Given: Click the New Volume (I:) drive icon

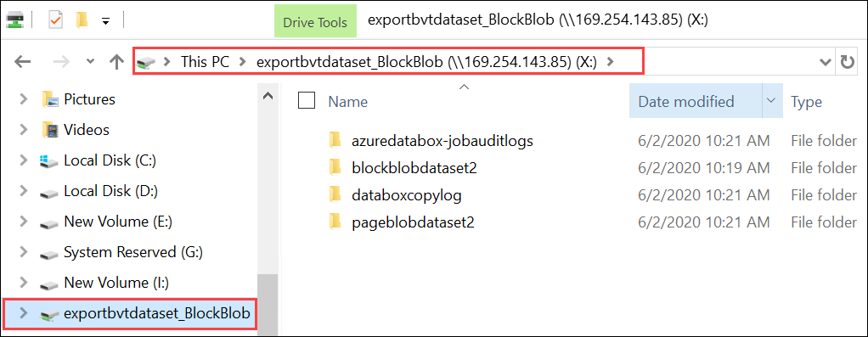Looking at the screenshot, I should point(49,285).
